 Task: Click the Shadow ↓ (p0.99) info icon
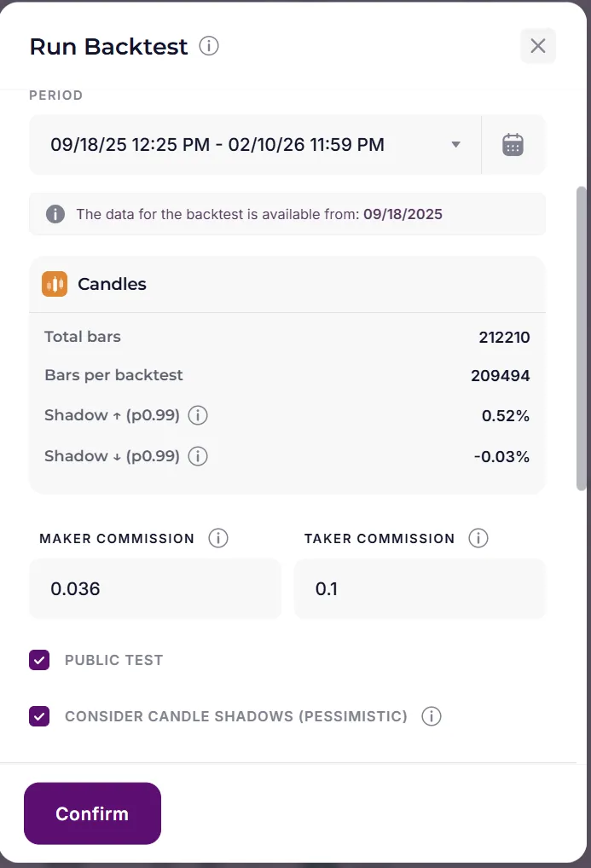pos(197,456)
